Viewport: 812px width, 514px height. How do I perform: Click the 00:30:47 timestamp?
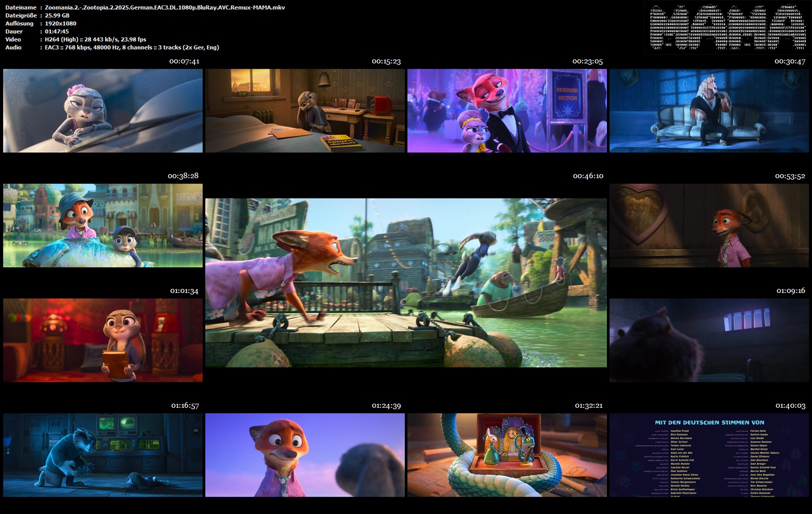click(x=790, y=61)
